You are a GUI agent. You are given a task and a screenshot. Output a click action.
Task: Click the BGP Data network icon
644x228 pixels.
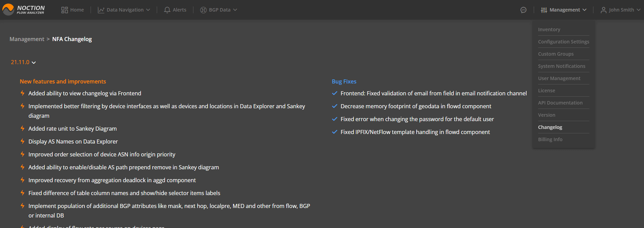(x=203, y=10)
